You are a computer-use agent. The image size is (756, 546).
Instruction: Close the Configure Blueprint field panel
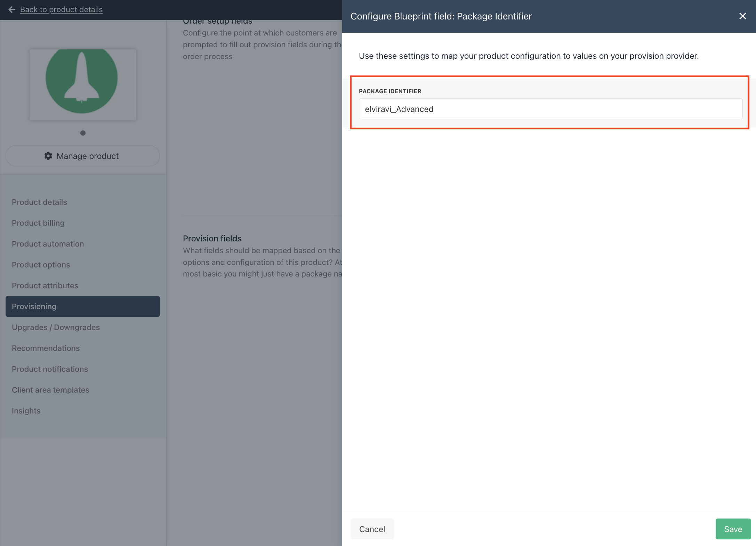[742, 16]
